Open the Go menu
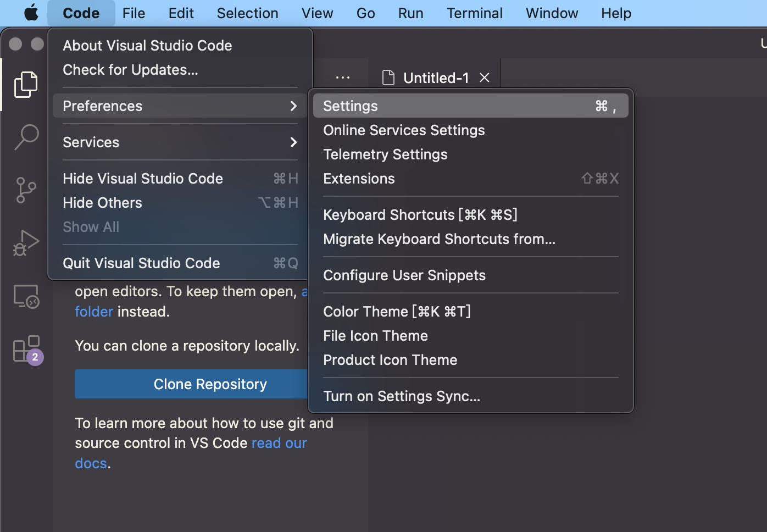 (x=366, y=13)
